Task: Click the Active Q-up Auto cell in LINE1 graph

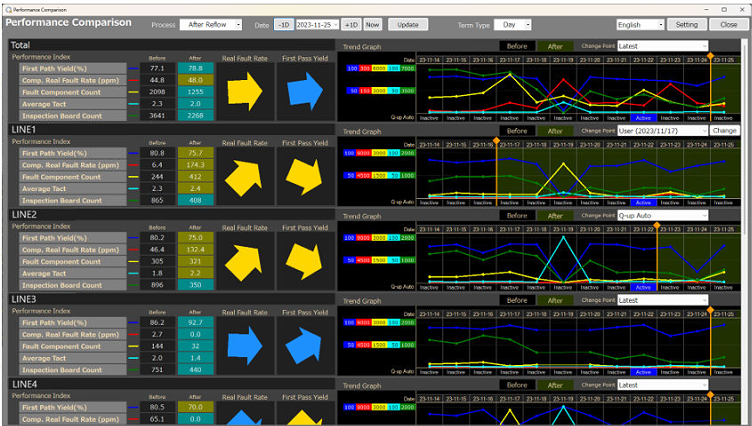Action: pyautogui.click(x=643, y=203)
